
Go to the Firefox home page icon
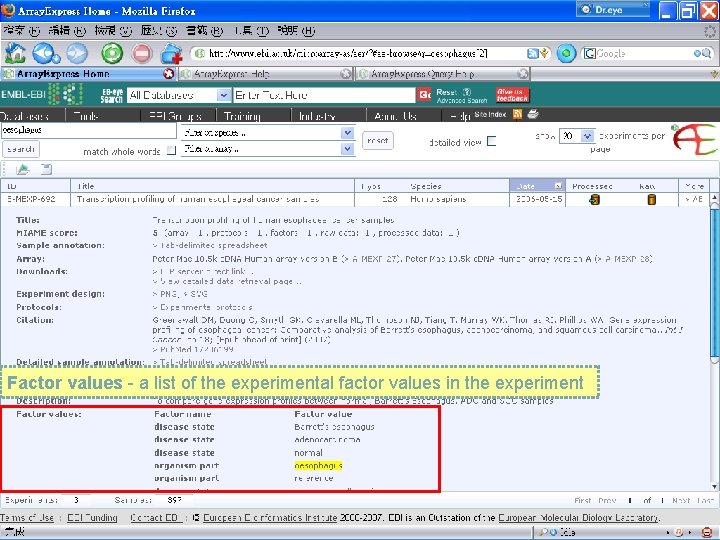pos(15,53)
